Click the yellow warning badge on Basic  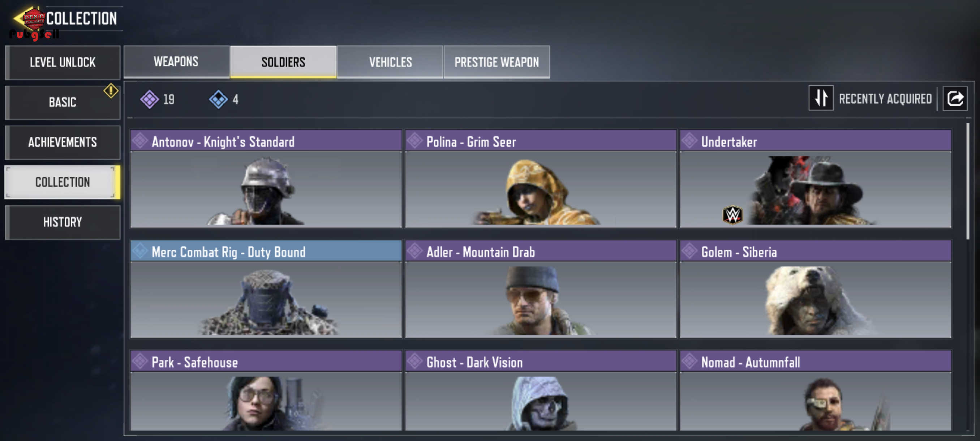tap(111, 91)
